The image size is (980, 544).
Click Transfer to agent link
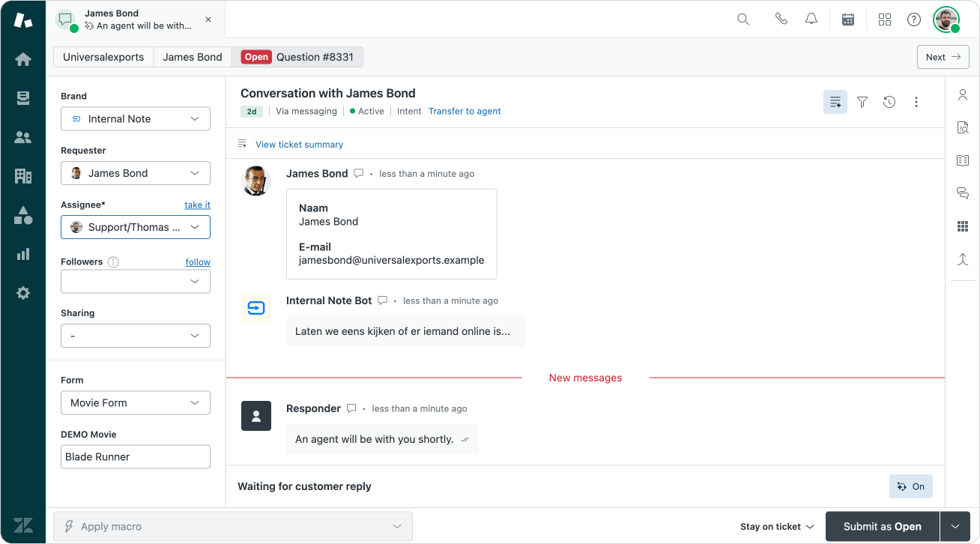click(x=465, y=111)
